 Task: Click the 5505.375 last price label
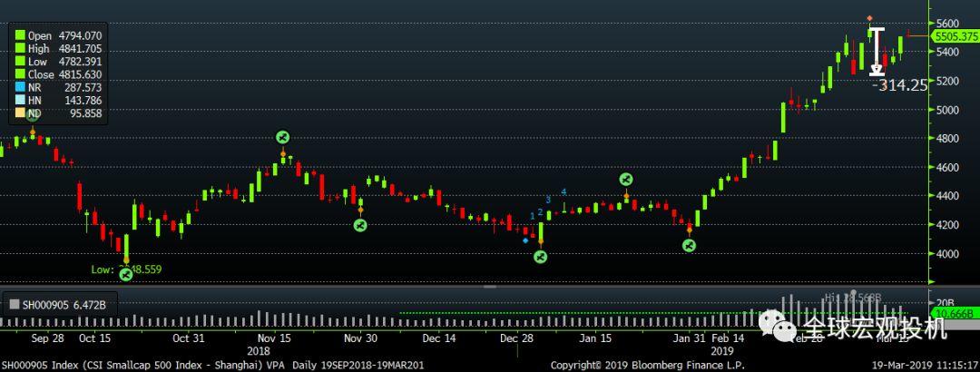tap(956, 37)
